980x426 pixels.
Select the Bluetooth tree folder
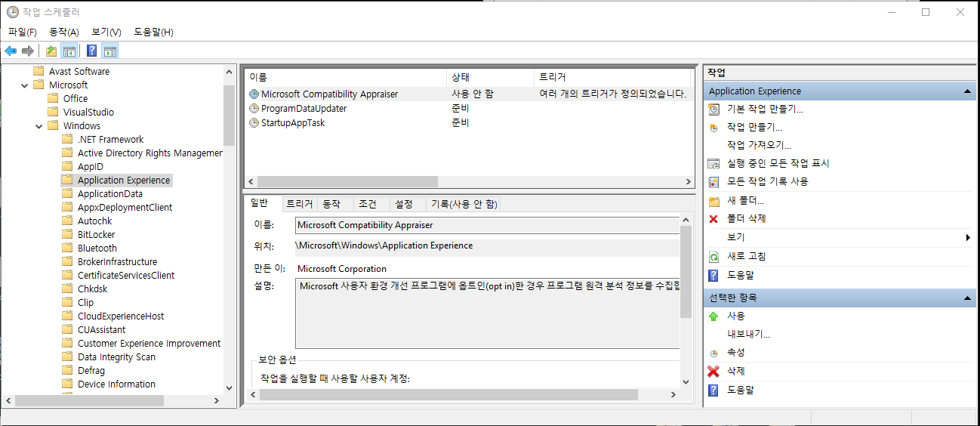click(x=97, y=248)
